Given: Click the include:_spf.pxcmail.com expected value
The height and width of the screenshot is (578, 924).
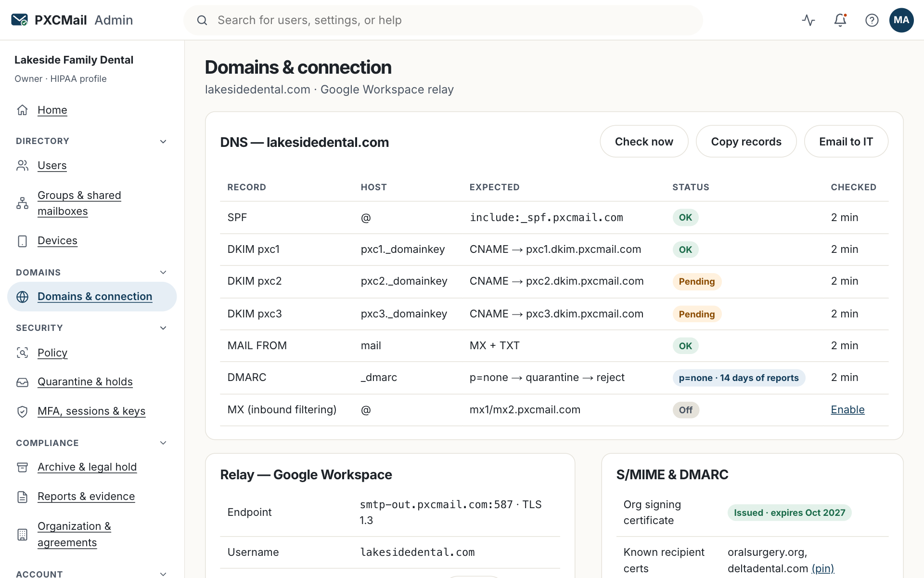Looking at the screenshot, I should point(546,217).
